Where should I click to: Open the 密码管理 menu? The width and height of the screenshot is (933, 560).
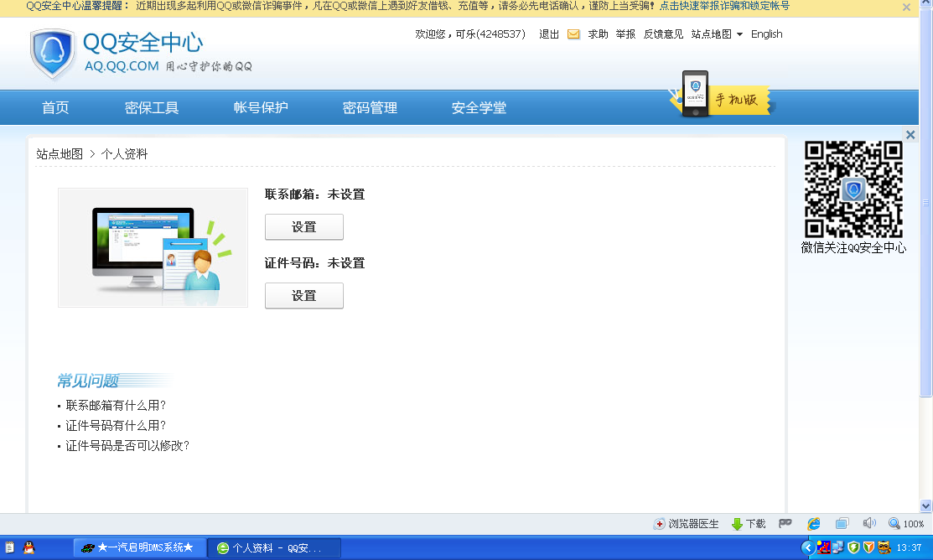pos(370,107)
